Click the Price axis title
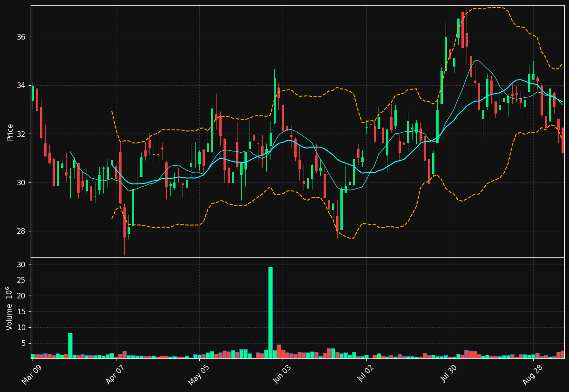This screenshot has height=392, width=569. click(x=10, y=132)
